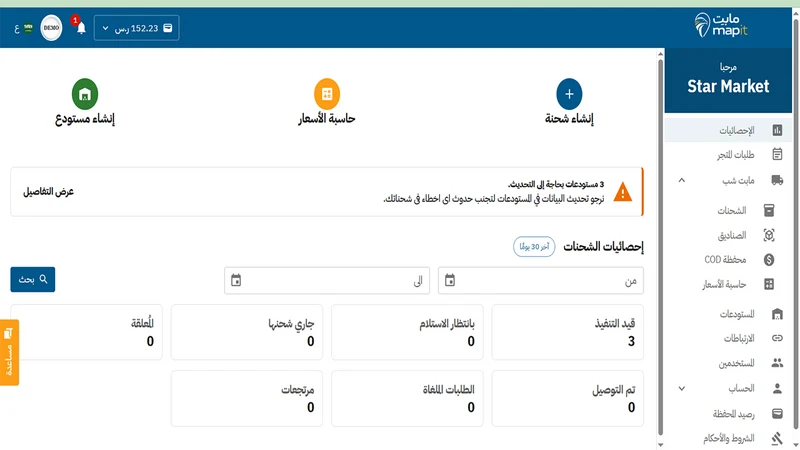Open the المعلقة stat card
Viewport: 800px width, 450px height.
(x=86, y=332)
